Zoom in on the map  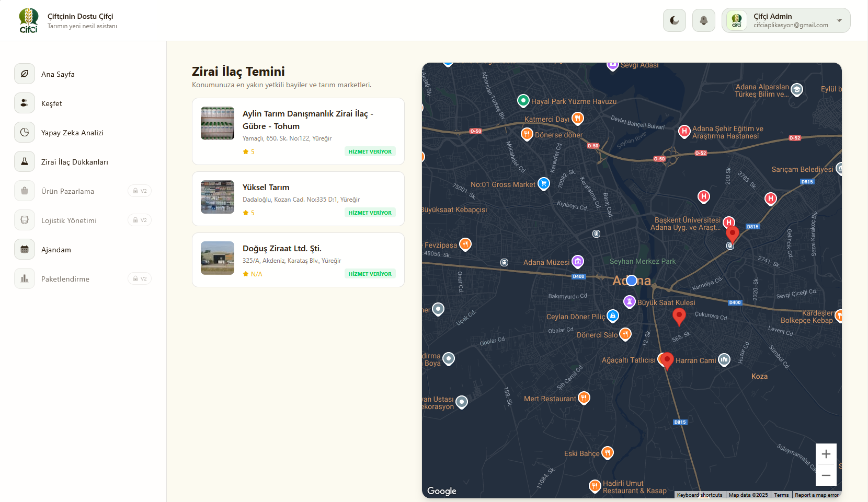[x=826, y=454]
